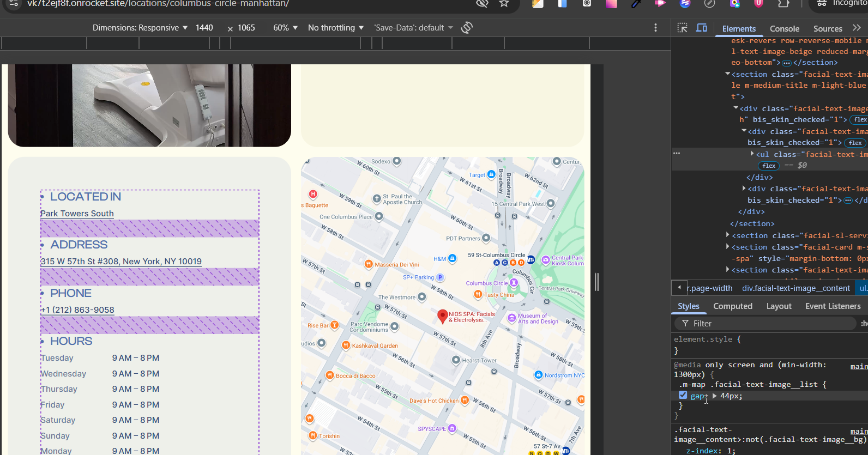Switch to the Console tab
The image size is (868, 455).
(784, 29)
